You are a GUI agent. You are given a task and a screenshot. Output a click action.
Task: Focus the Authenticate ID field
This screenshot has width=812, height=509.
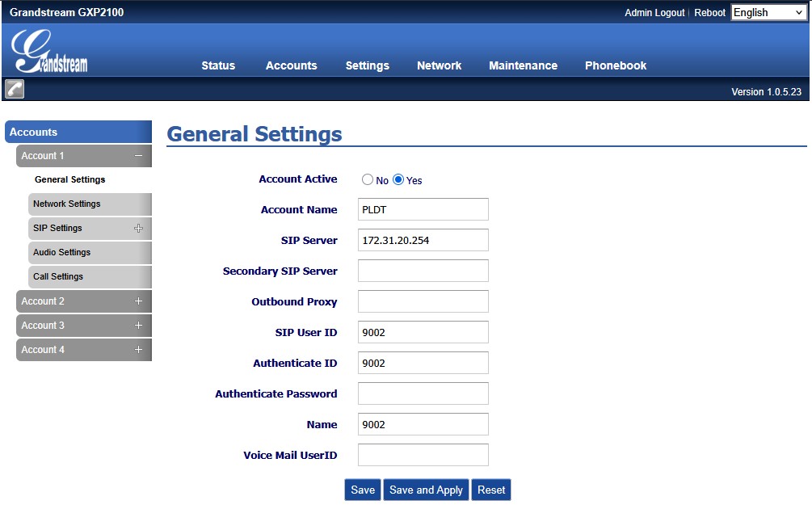click(423, 363)
